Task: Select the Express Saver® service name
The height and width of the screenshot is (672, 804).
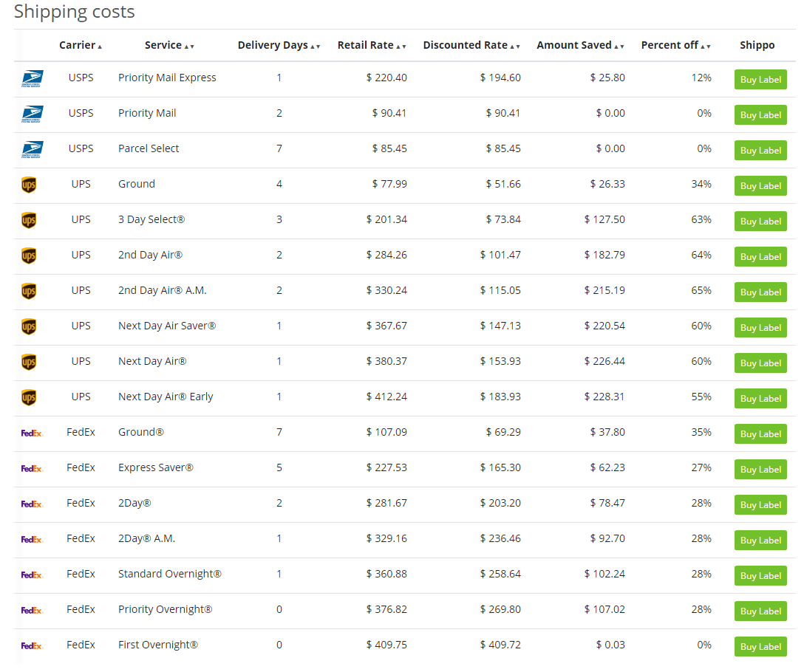Action: [155, 467]
